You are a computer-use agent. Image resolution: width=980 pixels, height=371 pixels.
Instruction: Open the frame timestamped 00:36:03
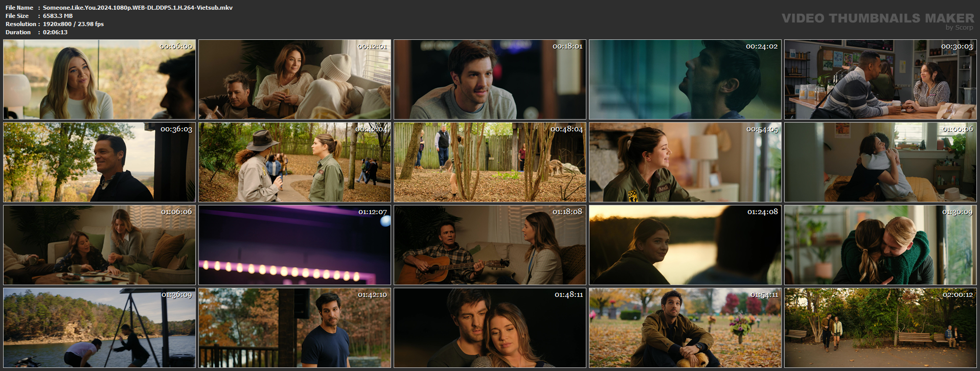[99, 162]
